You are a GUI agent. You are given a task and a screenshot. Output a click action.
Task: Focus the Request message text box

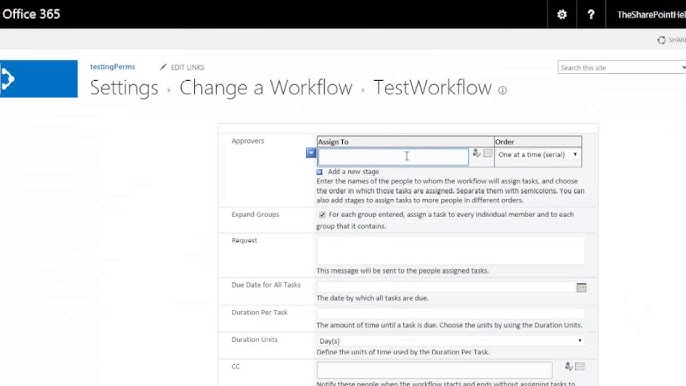coord(451,250)
